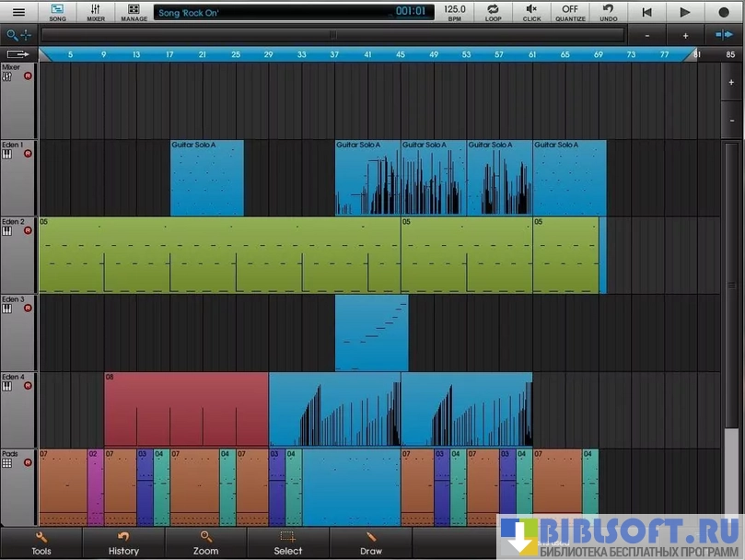Open the hamburger main menu
This screenshot has height=560, width=745.
tap(18, 12)
